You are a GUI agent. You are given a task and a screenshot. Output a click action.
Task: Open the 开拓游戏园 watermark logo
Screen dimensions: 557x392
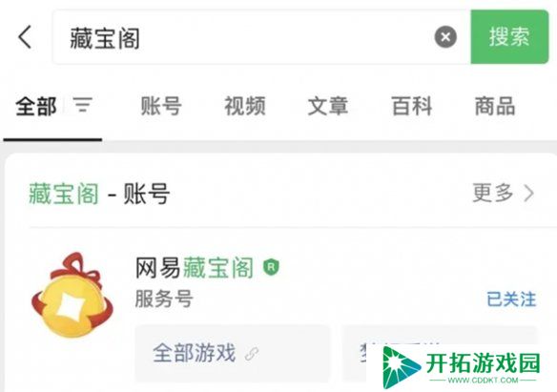click(461, 367)
